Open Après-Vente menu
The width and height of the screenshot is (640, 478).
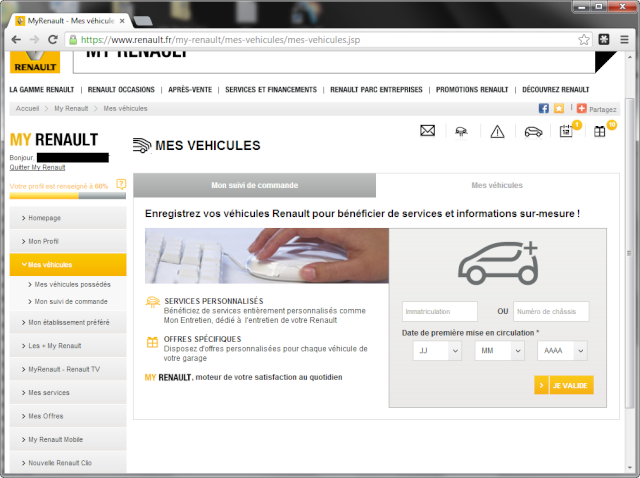point(190,89)
